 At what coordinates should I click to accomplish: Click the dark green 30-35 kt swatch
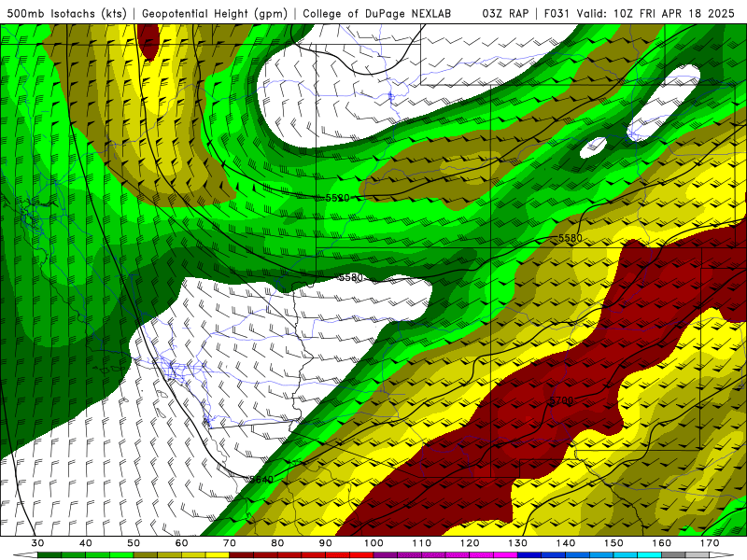49,555
